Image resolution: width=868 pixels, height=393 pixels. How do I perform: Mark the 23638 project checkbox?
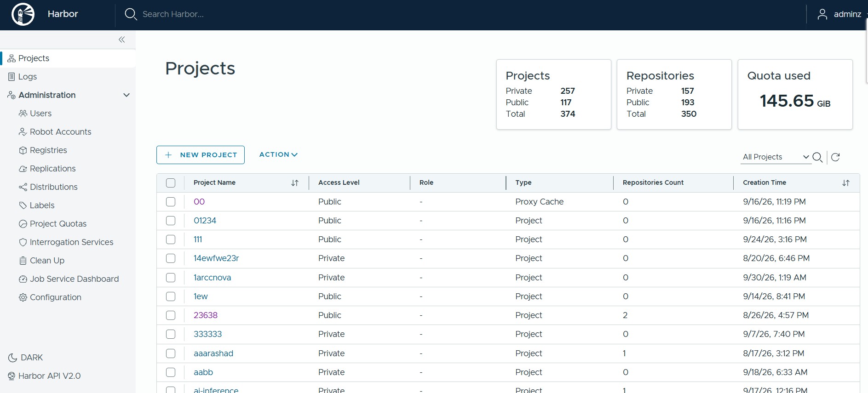171,315
